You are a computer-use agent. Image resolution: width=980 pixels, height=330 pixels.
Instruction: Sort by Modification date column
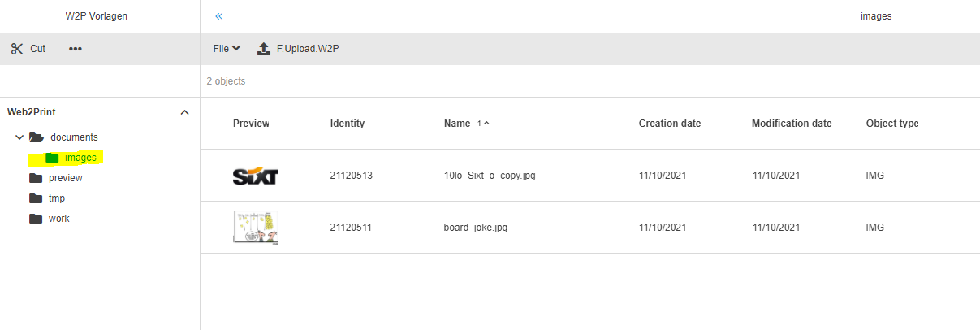tap(792, 124)
